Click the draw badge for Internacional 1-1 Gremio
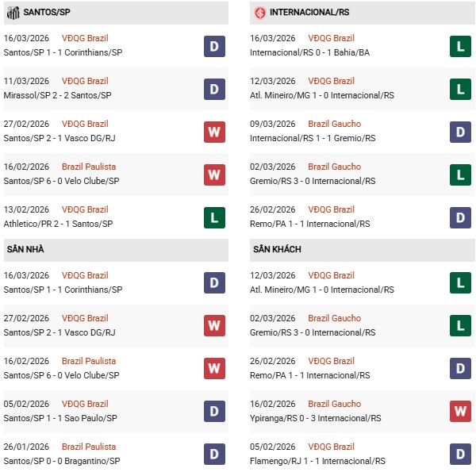This screenshot has width=476, height=472. tap(461, 132)
